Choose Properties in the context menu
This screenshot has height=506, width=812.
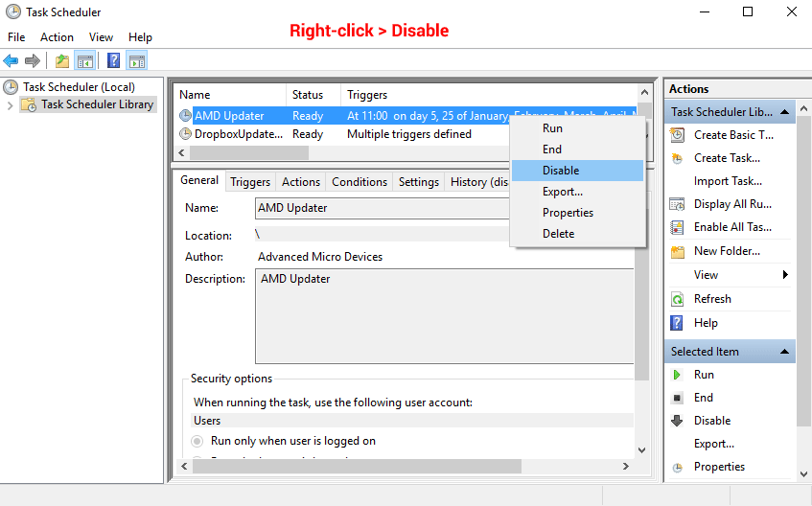[x=577, y=213]
